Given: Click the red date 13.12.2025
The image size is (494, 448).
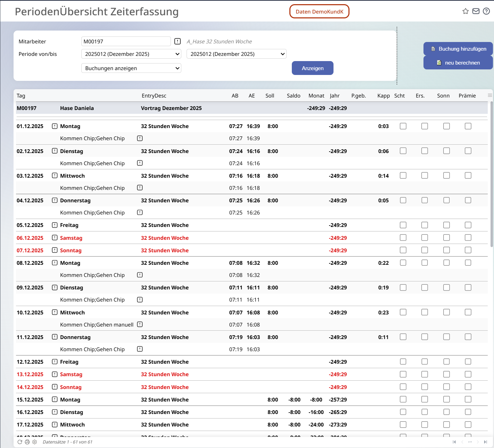Looking at the screenshot, I should [x=30, y=374].
